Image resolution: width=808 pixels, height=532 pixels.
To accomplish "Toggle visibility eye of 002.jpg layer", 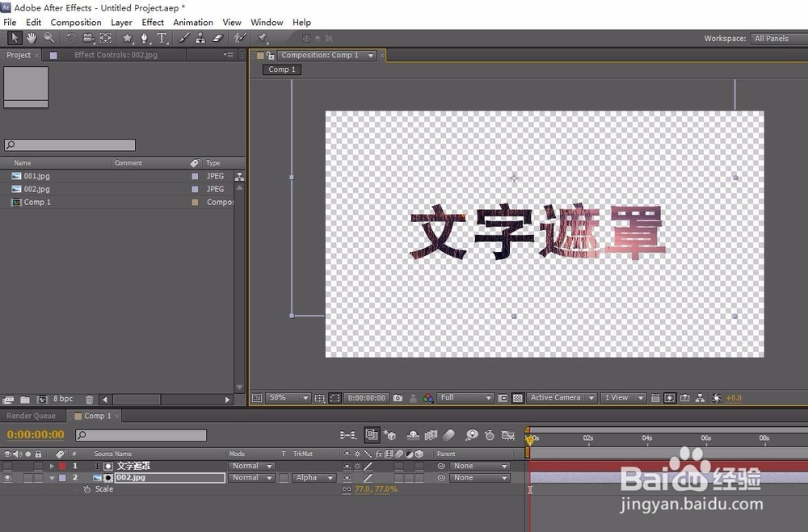I will point(7,478).
